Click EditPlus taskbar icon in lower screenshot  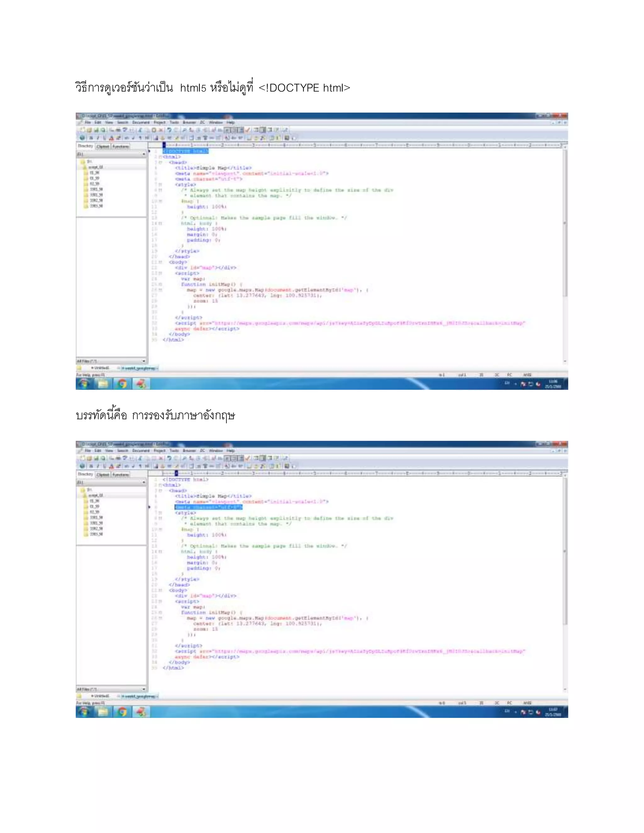(141, 712)
